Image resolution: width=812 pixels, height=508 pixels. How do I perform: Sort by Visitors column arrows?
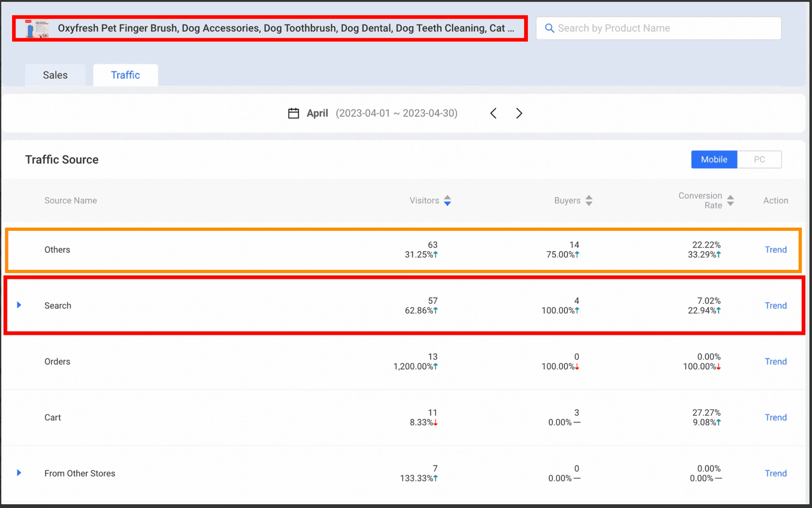[447, 201]
